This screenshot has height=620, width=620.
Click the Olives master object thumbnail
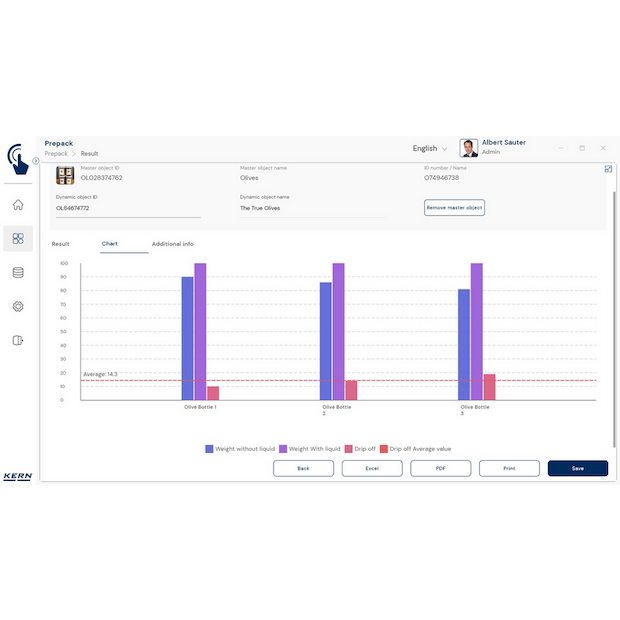(65, 175)
